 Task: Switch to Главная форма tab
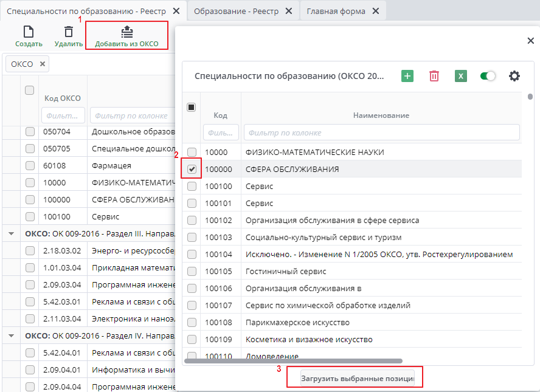click(336, 11)
